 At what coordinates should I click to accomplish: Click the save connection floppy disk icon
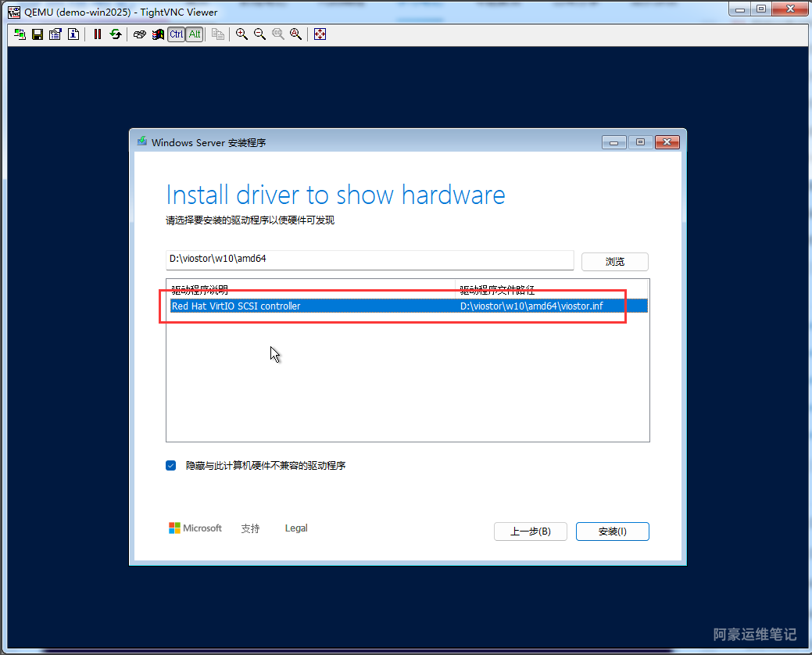[38, 34]
